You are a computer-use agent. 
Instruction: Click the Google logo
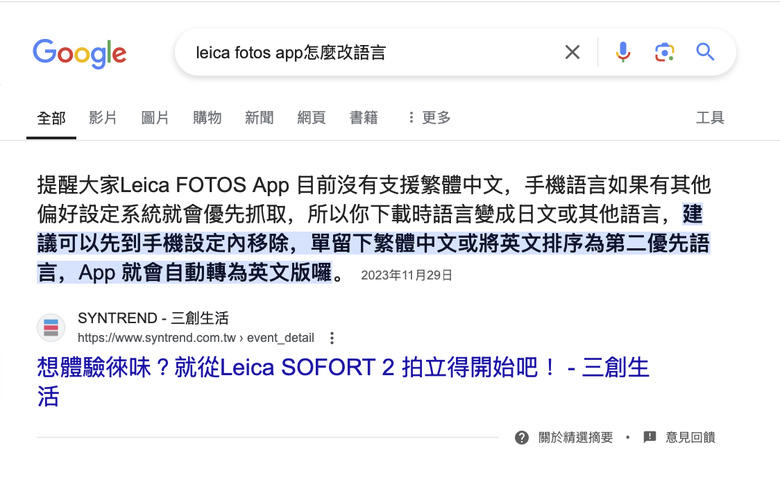(x=80, y=53)
